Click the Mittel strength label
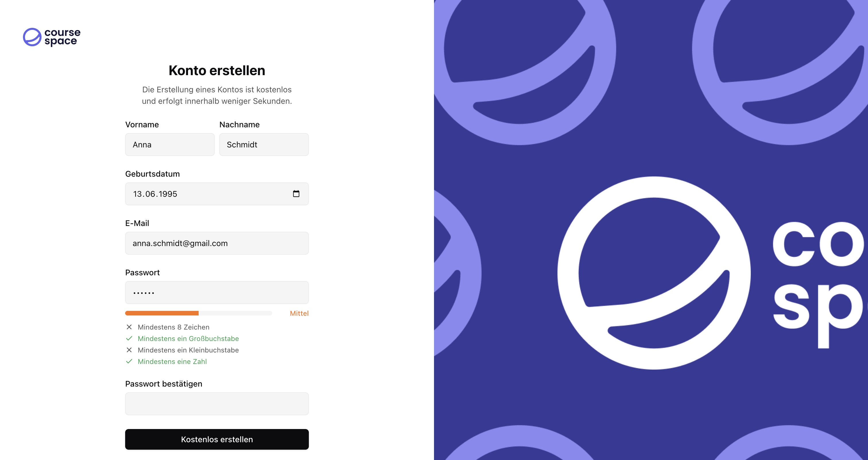Screen dimensions: 868x460 (299, 313)
